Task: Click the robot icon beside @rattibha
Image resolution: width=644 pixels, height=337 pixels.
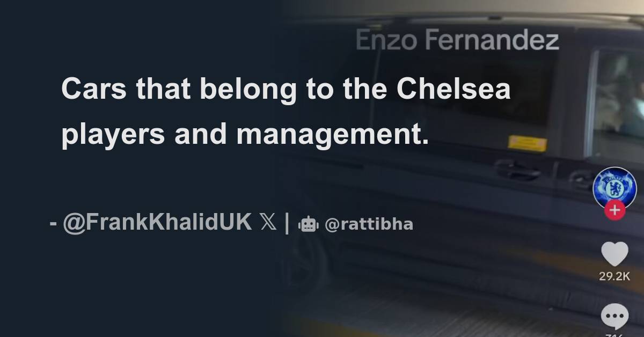Action: tap(308, 224)
